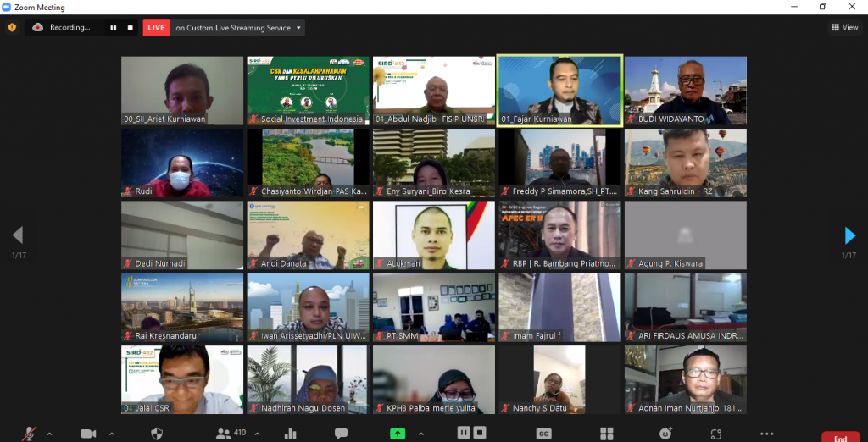868x442 pixels.
Task: Open the Security shield icon in toolbar
Action: 156,434
